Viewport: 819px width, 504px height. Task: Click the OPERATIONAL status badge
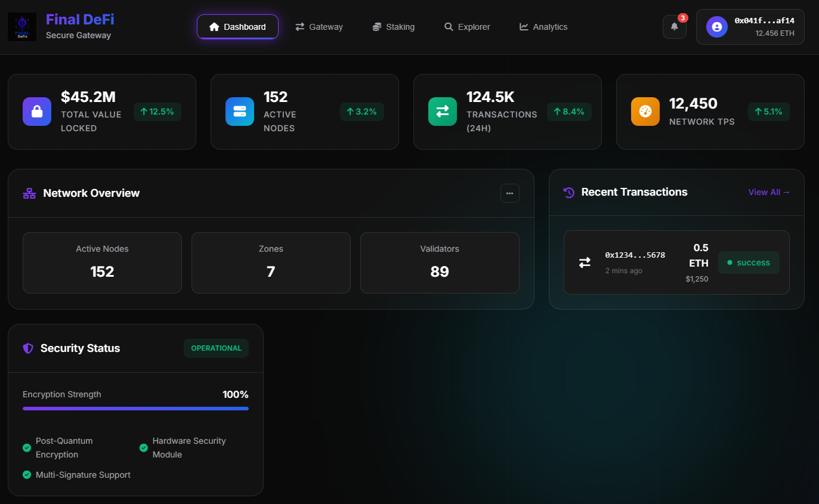(216, 348)
